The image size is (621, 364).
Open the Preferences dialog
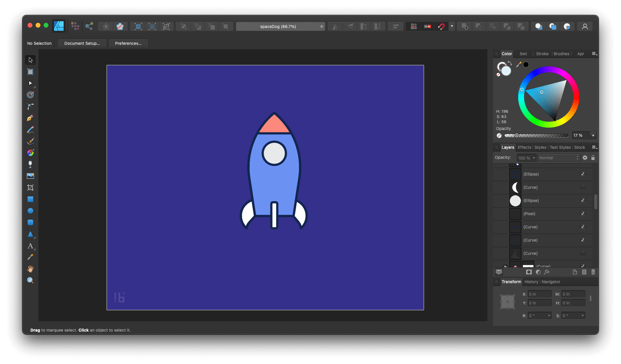tap(128, 43)
